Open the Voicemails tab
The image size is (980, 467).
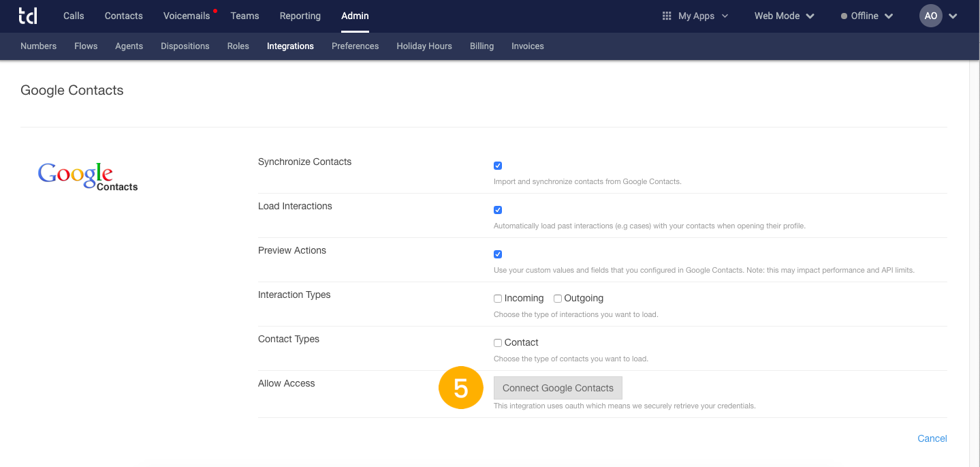coord(187,16)
